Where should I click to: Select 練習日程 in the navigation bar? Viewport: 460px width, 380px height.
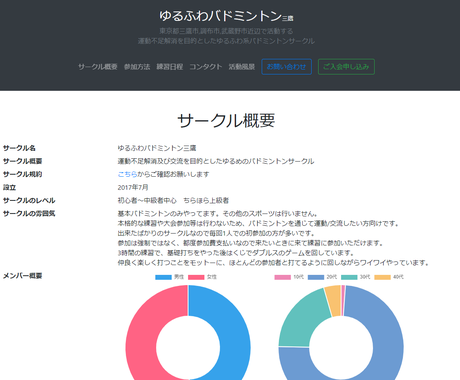[170, 67]
